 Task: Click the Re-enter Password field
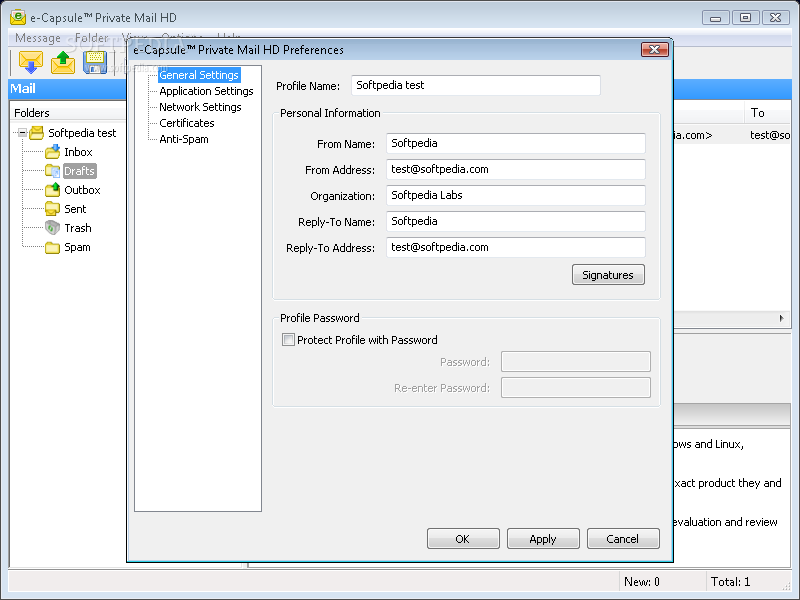[x=576, y=388]
